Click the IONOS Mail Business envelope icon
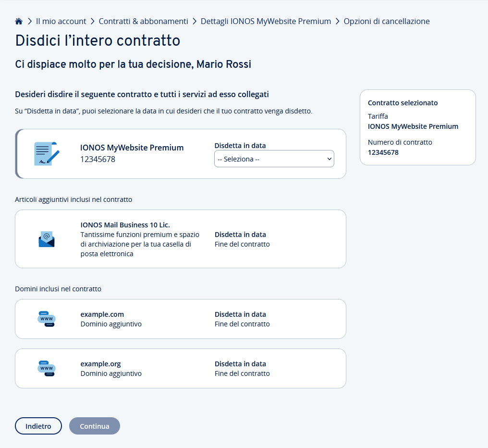Image resolution: width=488 pixels, height=448 pixels. pos(47,239)
